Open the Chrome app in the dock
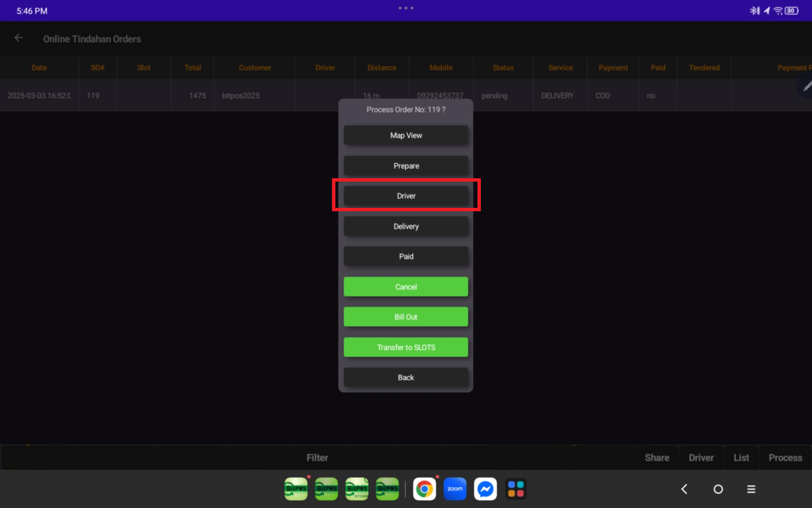Viewport: 812px width, 508px height. tap(424, 489)
